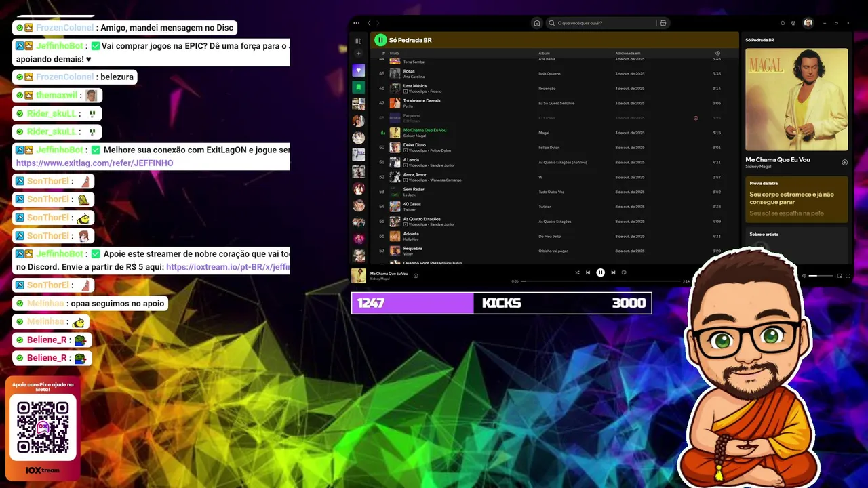Viewport: 868px width, 488px height.
Task: Pause the Só Pedrada BR playlist
Action: (x=380, y=40)
